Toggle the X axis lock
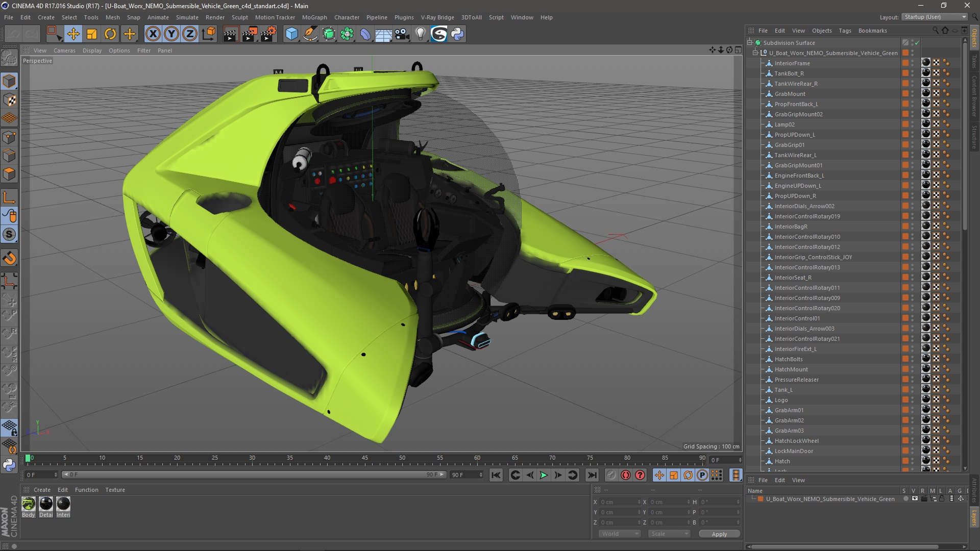 [x=153, y=34]
